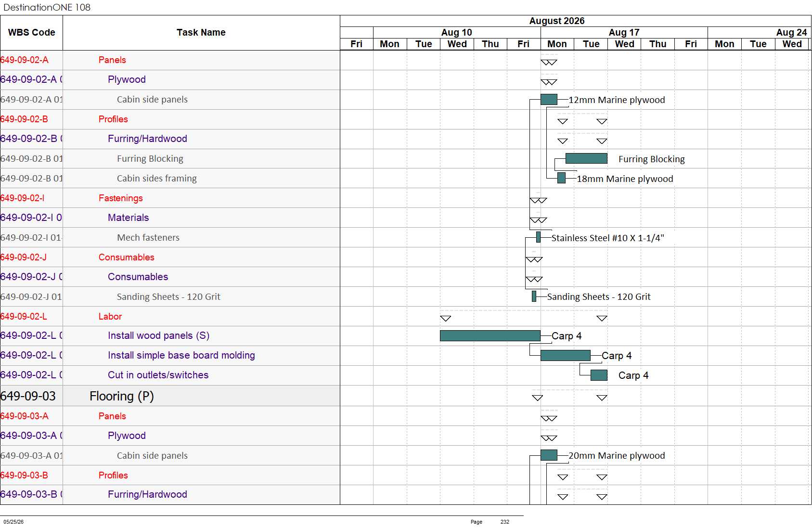Select the Mech fasteners task
Screen dimensions: 812x528
click(148, 238)
